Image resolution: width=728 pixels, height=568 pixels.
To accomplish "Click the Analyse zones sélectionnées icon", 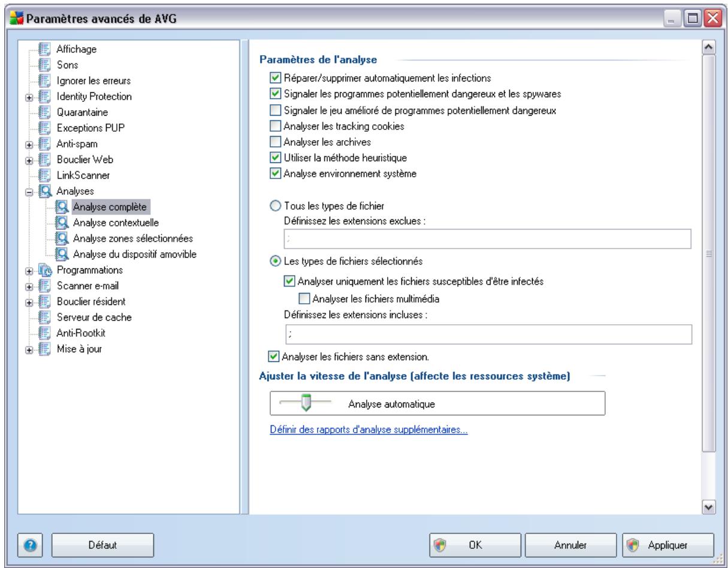I will coord(62,238).
